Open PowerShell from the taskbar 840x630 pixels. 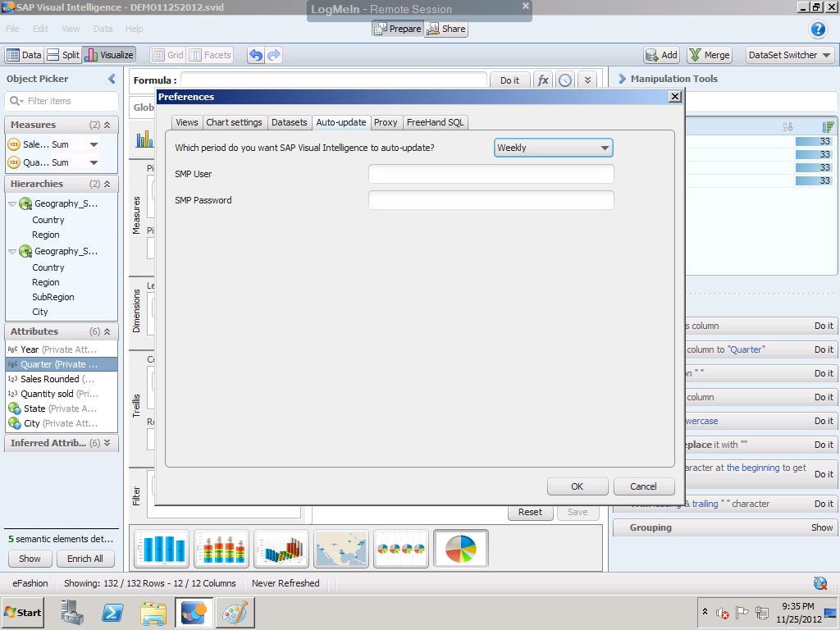pyautogui.click(x=112, y=613)
